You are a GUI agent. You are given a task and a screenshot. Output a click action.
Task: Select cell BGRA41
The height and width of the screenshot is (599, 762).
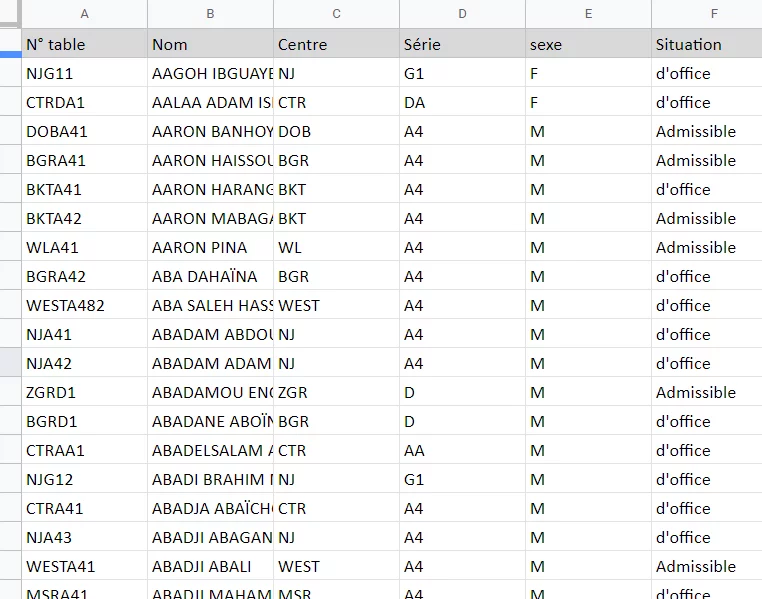pyautogui.click(x=85, y=160)
